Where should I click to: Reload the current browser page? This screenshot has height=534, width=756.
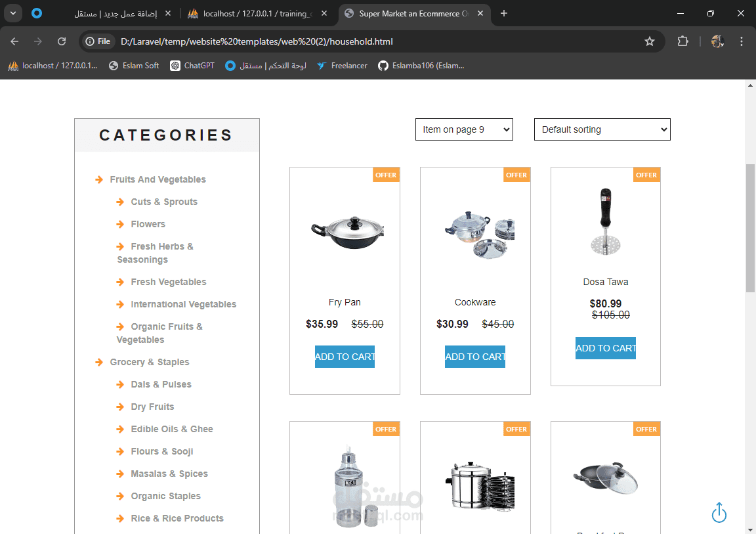[62, 41]
